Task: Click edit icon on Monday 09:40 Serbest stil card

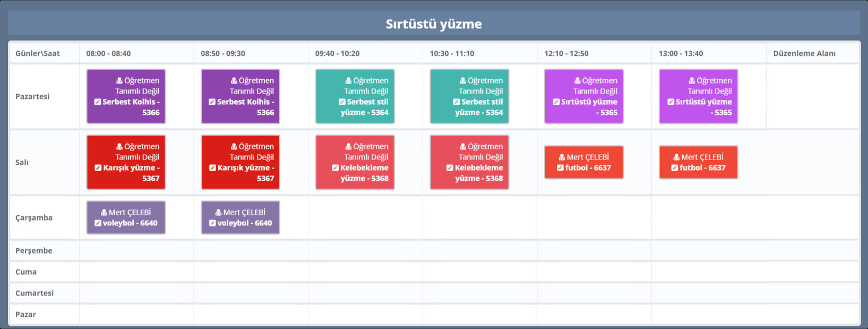Action: [342, 102]
